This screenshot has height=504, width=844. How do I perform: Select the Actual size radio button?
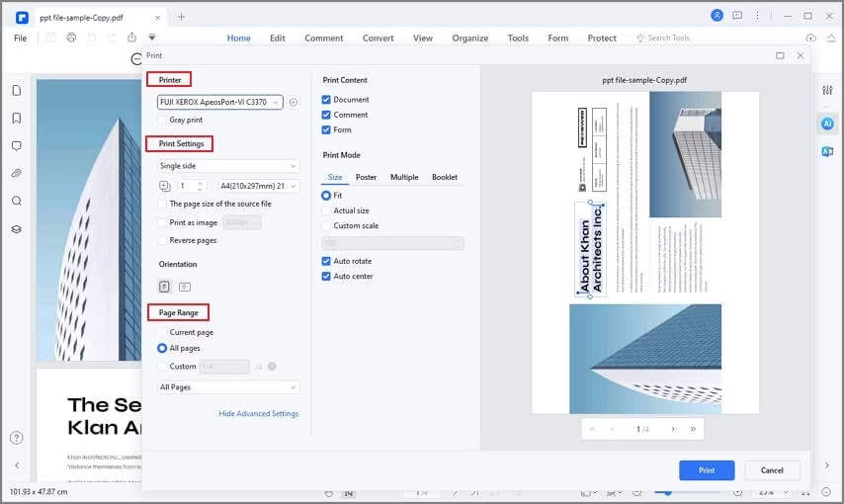point(326,210)
